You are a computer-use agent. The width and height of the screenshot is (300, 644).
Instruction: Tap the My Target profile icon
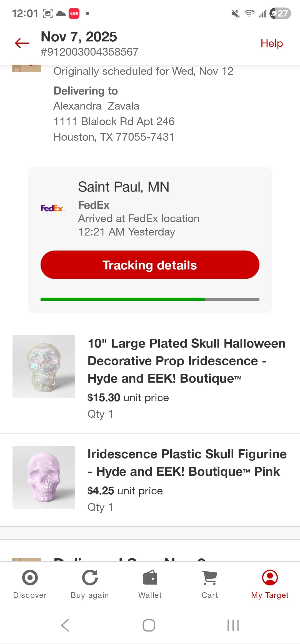click(x=270, y=578)
